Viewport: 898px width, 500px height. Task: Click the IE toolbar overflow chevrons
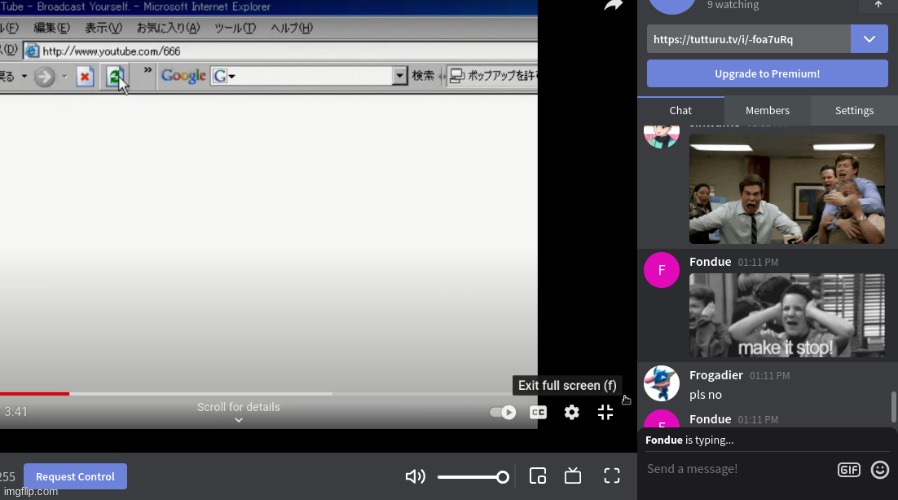[x=148, y=70]
